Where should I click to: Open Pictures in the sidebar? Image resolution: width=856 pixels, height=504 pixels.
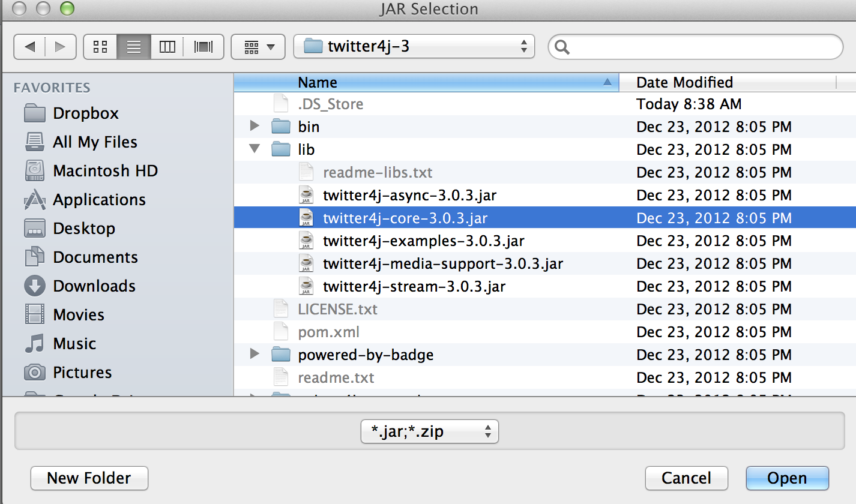tap(67, 373)
